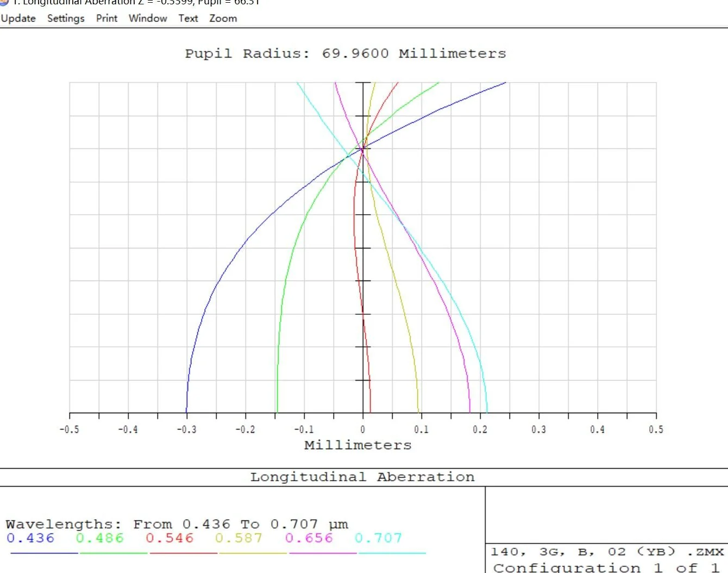Image resolution: width=728 pixels, height=573 pixels.
Task: Click the 0 tick on x-axis
Action: pyautogui.click(x=363, y=429)
